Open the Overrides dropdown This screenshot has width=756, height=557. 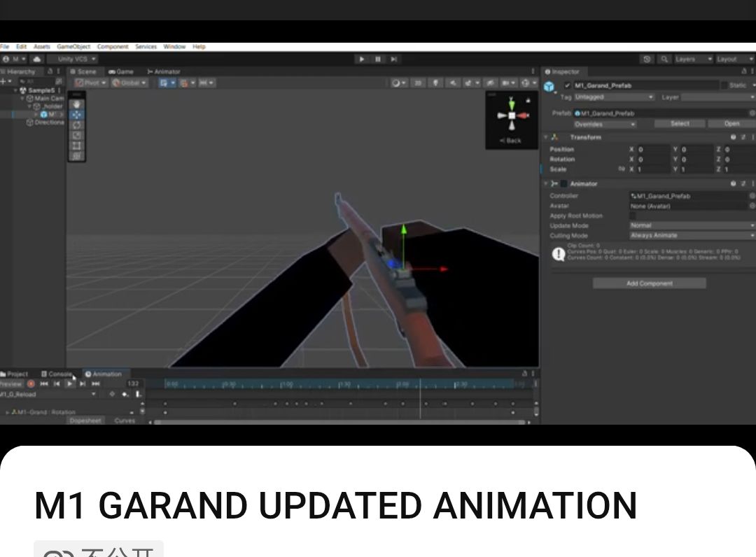click(605, 125)
